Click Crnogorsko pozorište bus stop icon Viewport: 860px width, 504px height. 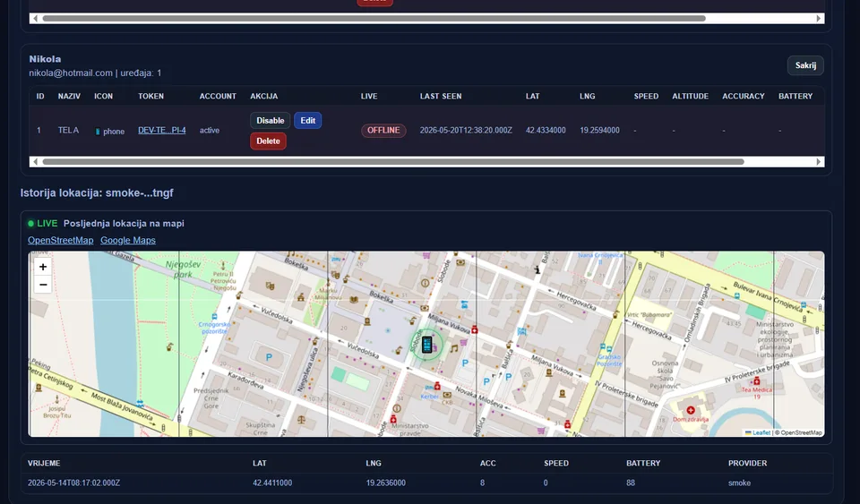click(214, 316)
